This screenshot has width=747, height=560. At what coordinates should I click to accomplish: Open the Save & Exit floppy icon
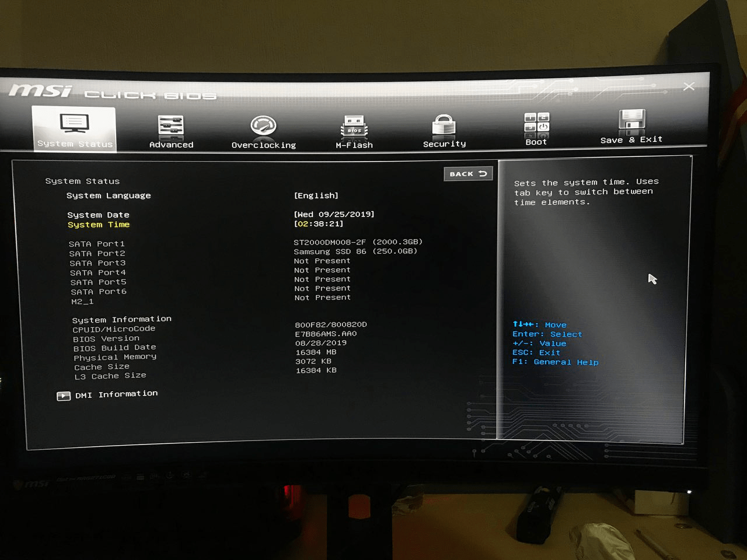coord(631,121)
